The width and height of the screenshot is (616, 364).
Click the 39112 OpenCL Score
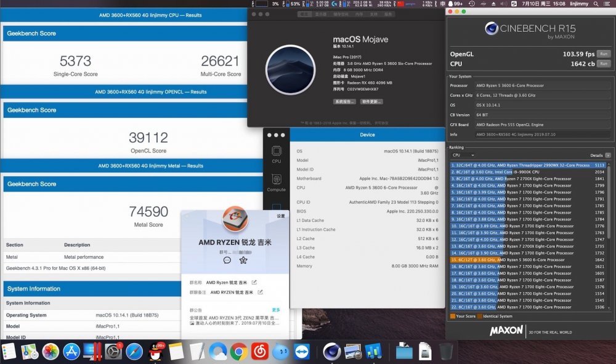(x=148, y=137)
